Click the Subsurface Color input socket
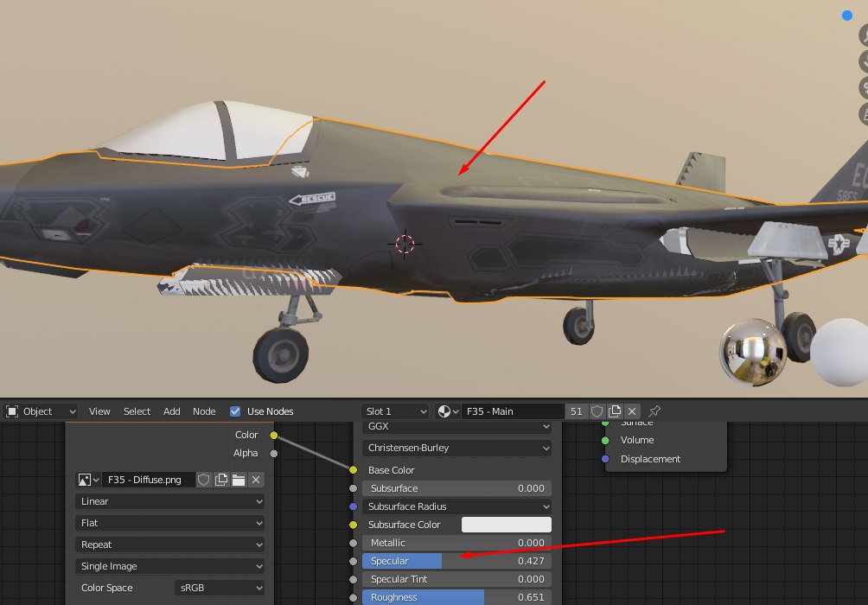868x605 pixels. [x=354, y=525]
